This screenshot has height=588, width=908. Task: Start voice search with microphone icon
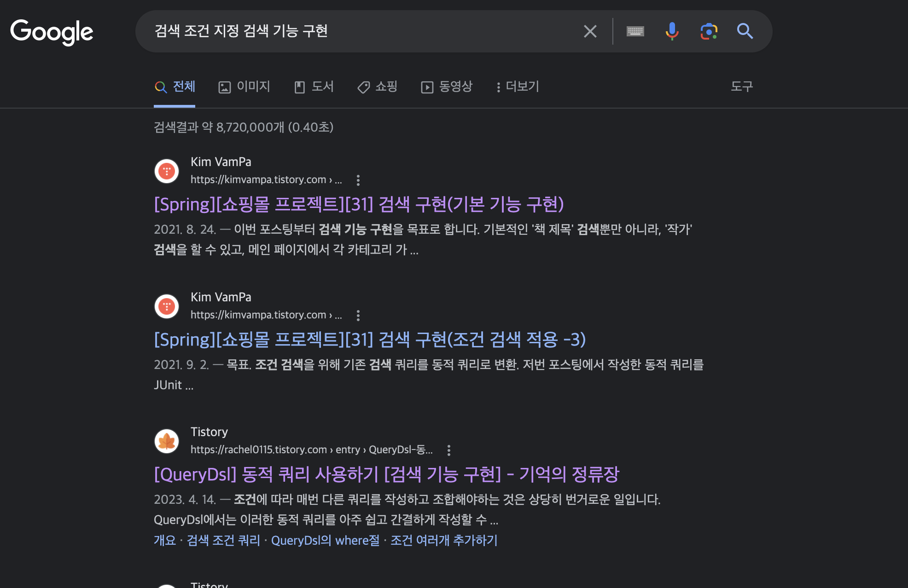(672, 31)
